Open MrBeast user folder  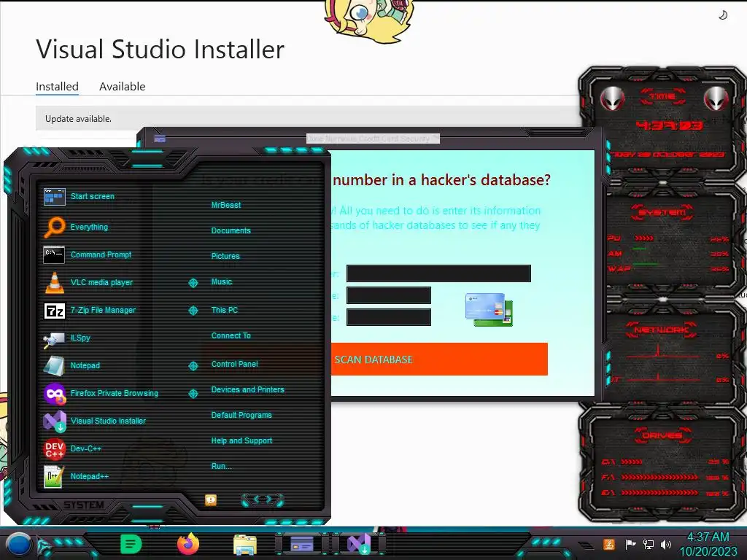[226, 205]
